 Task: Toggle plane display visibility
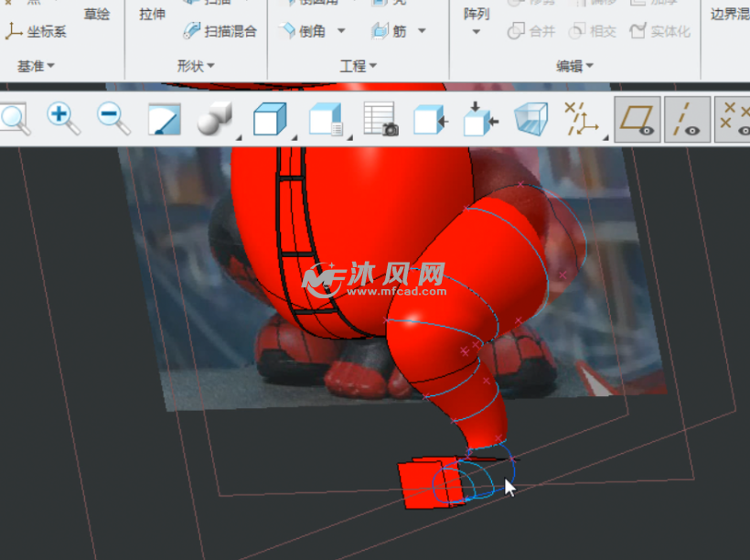[637, 119]
